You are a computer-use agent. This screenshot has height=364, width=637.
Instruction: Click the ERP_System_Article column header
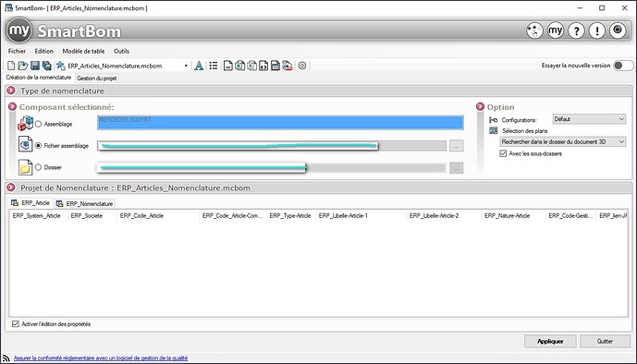(38, 216)
